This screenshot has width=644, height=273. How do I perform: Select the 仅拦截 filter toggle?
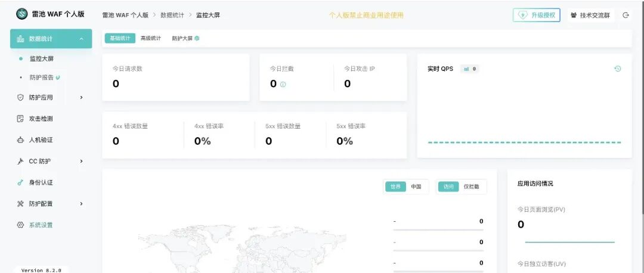[x=472, y=187]
